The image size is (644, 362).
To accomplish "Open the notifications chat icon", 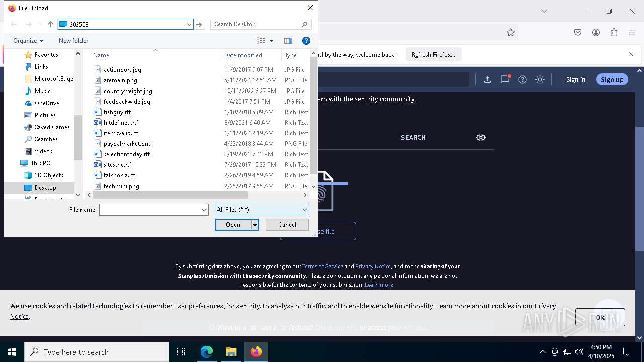I will (x=505, y=79).
